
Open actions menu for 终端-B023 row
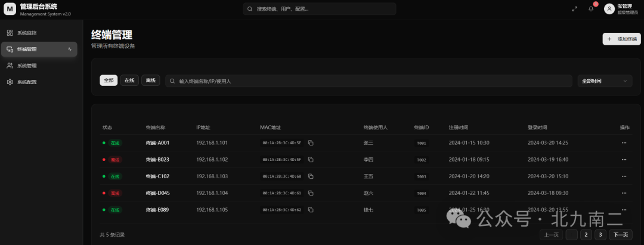[x=624, y=160]
